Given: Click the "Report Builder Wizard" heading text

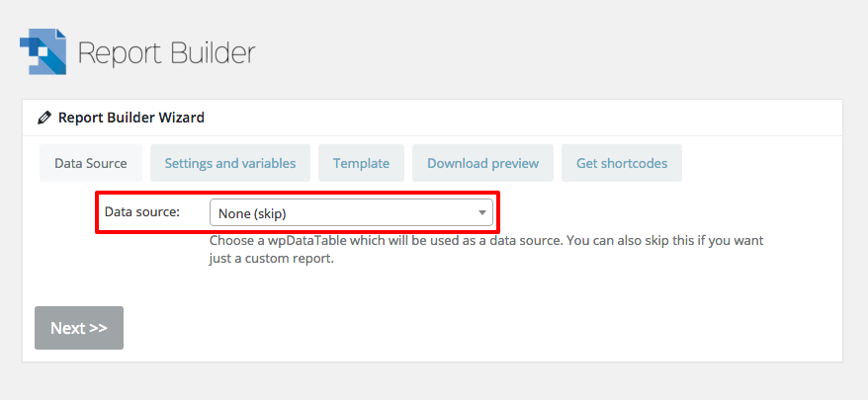Looking at the screenshot, I should pyautogui.click(x=131, y=118).
